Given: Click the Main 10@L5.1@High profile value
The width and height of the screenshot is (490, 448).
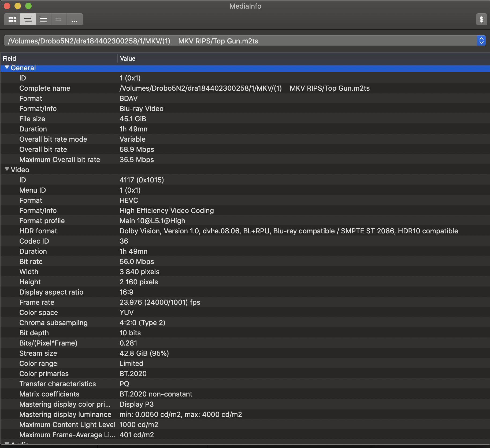Looking at the screenshot, I should (x=153, y=221).
